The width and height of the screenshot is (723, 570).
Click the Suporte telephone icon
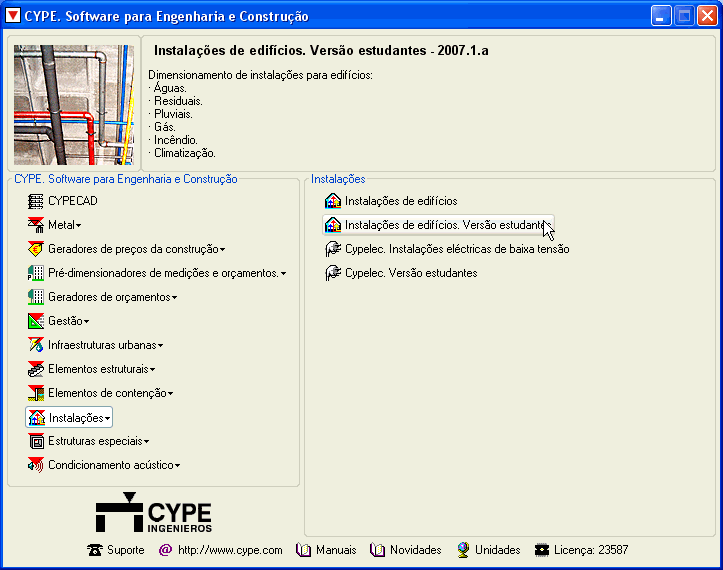click(95, 550)
